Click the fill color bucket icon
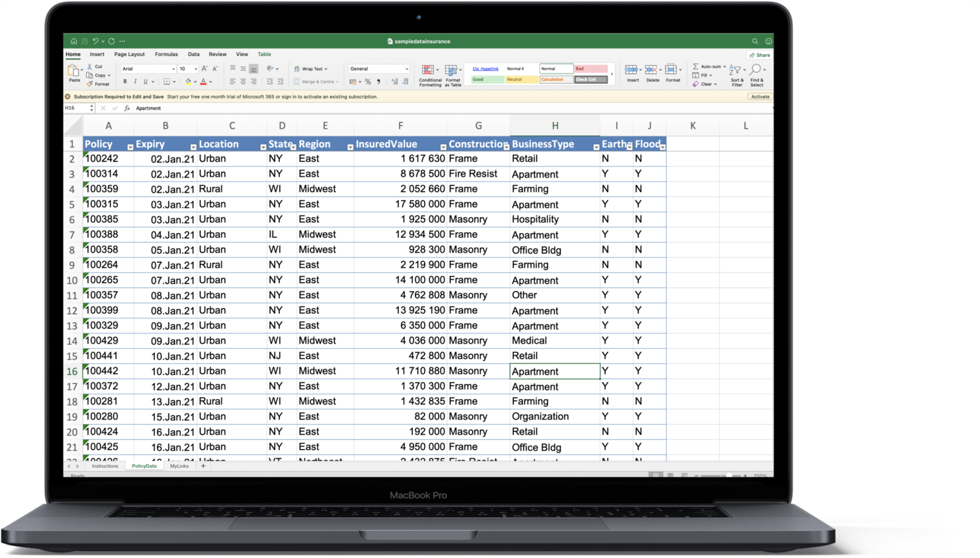Viewport: 980px width, 558px height. coord(188,82)
